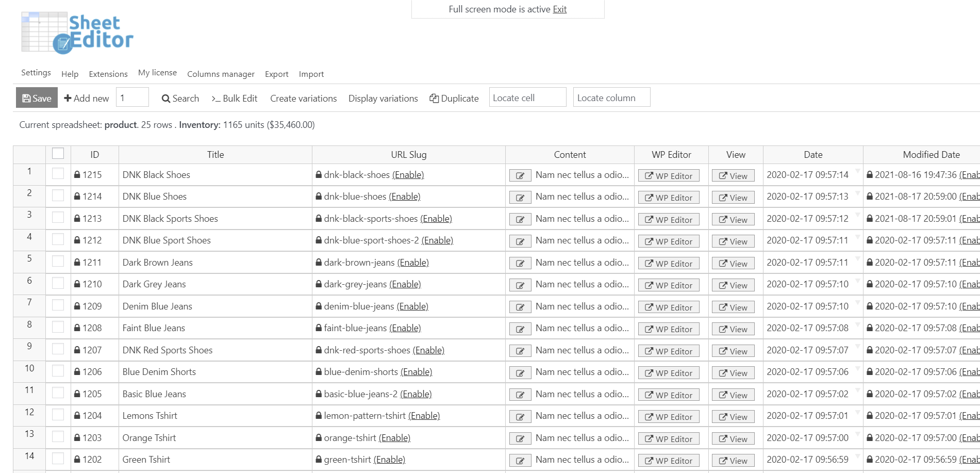Open the Columns manager menu
The image size is (980, 473).
tap(221, 74)
